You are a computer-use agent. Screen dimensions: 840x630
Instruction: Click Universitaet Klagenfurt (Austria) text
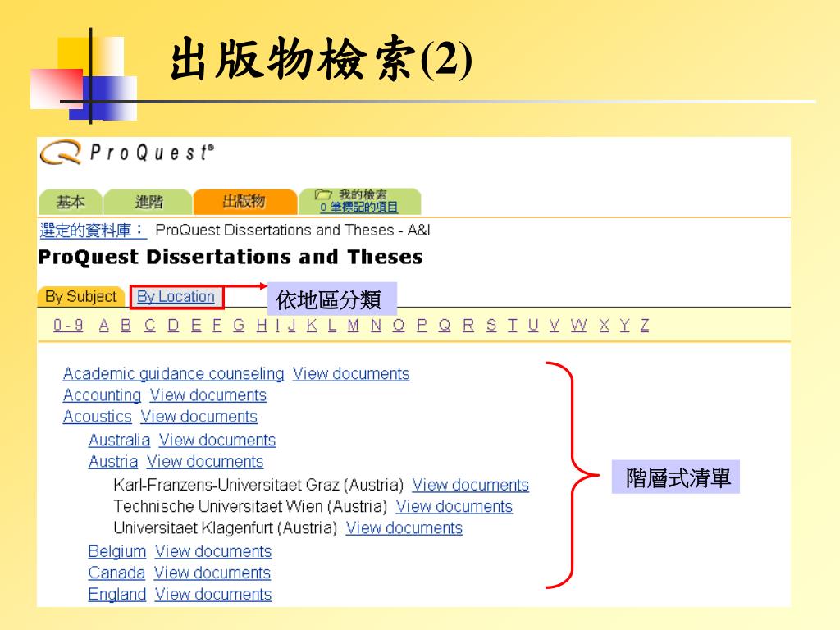point(225,528)
